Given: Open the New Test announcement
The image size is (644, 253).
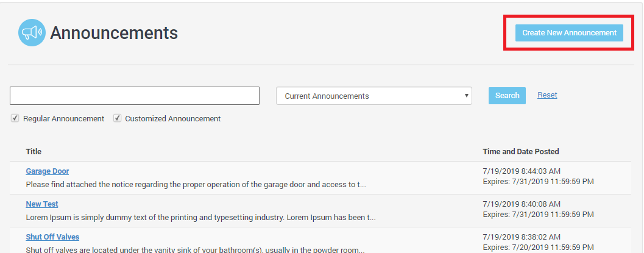Looking at the screenshot, I should tap(42, 204).
